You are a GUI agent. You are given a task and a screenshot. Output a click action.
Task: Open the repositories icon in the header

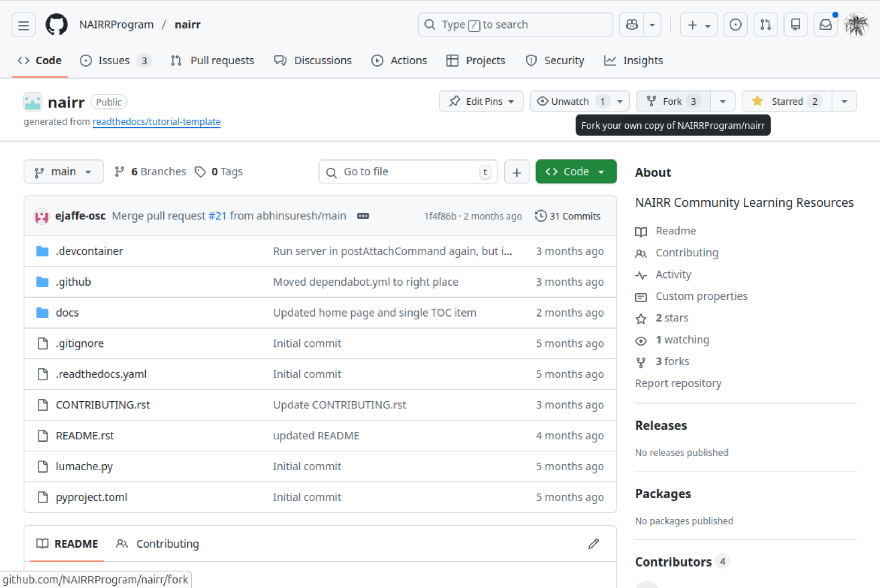click(795, 25)
